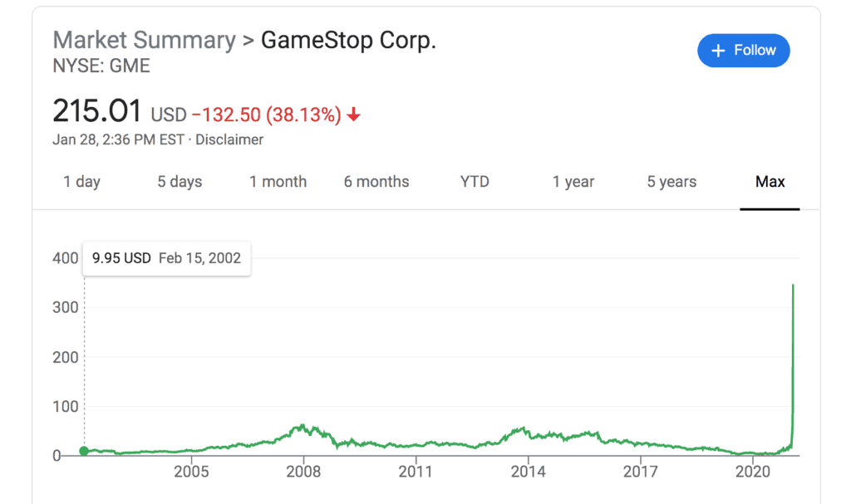View the 1 year chart range
851x504 pixels.
tap(573, 182)
